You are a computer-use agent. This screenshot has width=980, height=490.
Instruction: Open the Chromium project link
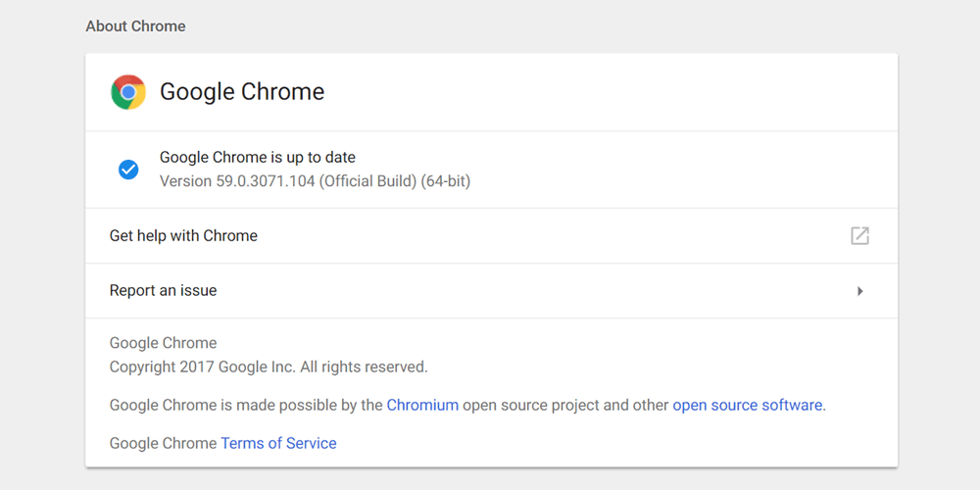(x=422, y=405)
